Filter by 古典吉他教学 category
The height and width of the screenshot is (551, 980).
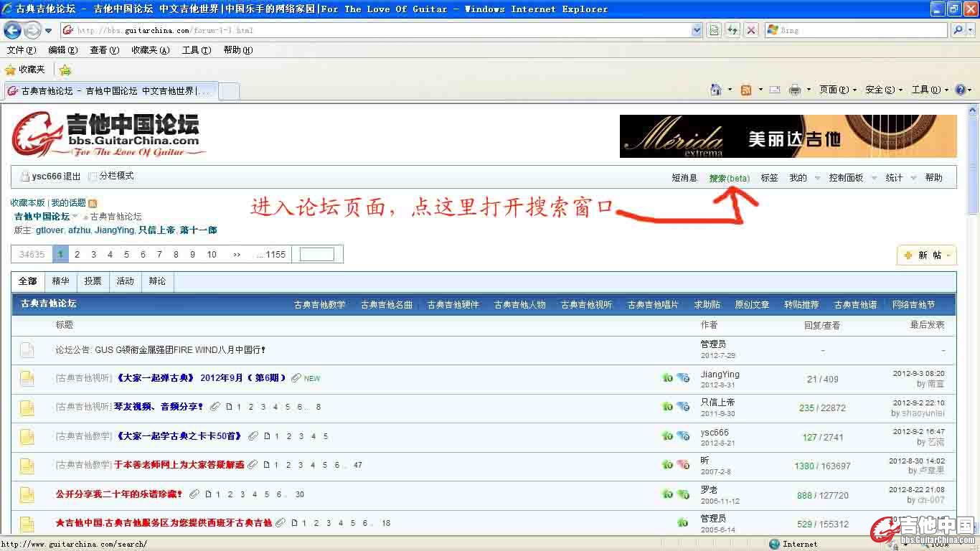point(320,305)
